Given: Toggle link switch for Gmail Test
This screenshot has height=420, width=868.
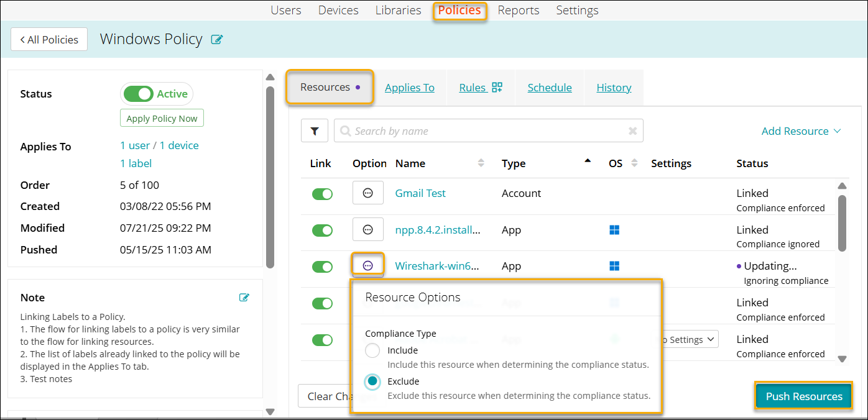Looking at the screenshot, I should (x=322, y=194).
